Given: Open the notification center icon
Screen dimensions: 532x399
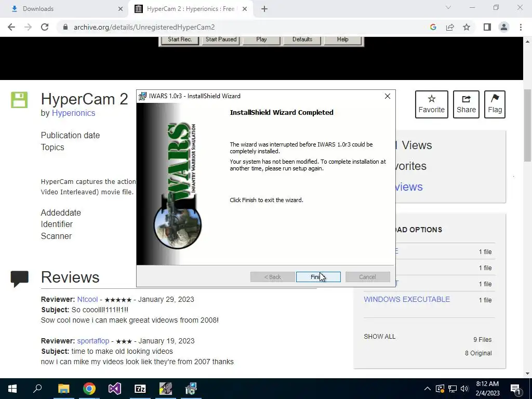Looking at the screenshot, I should [x=516, y=389].
